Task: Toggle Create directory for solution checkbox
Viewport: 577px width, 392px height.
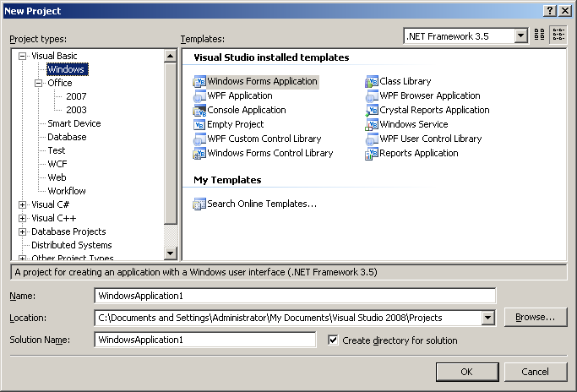Action: (333, 340)
